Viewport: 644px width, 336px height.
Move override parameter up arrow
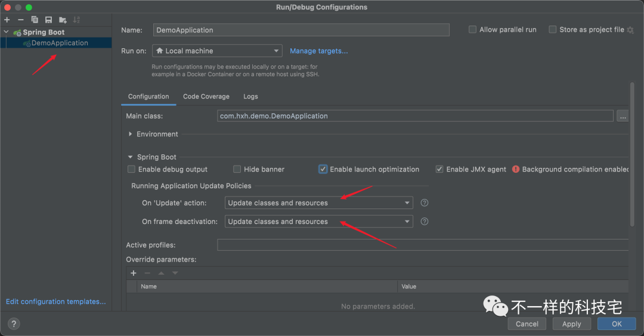pos(161,273)
